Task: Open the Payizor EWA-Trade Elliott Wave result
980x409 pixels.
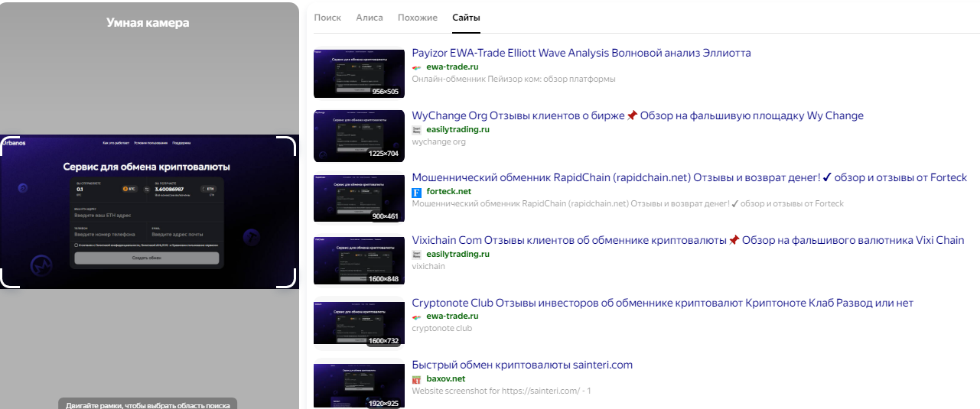Action: [x=581, y=53]
